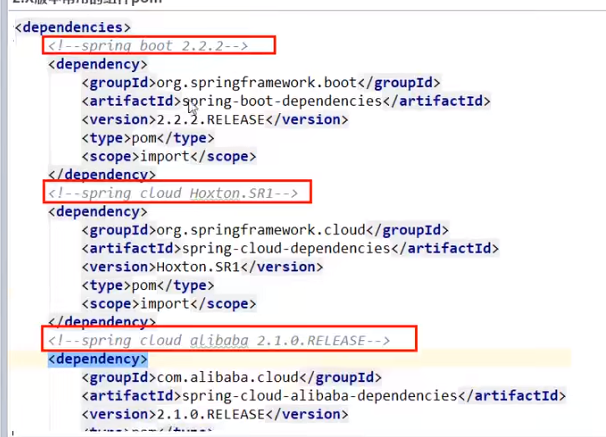
Task: Click the opening dependencies tag
Action: click(73, 27)
